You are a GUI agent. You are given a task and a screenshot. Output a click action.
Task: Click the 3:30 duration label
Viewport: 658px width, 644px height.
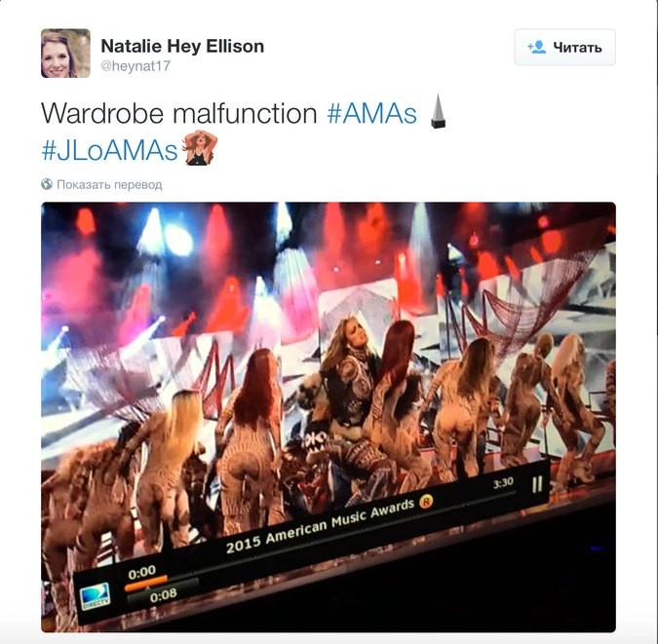[x=503, y=483]
